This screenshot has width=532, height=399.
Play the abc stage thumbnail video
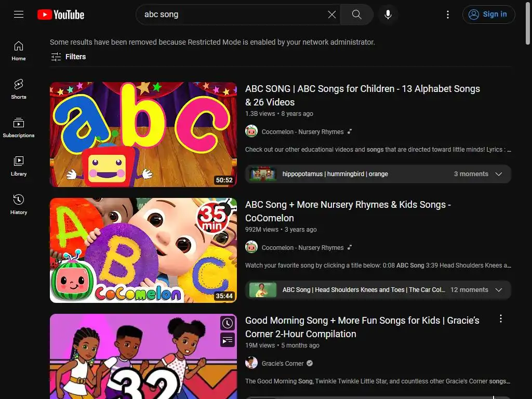coord(143,135)
